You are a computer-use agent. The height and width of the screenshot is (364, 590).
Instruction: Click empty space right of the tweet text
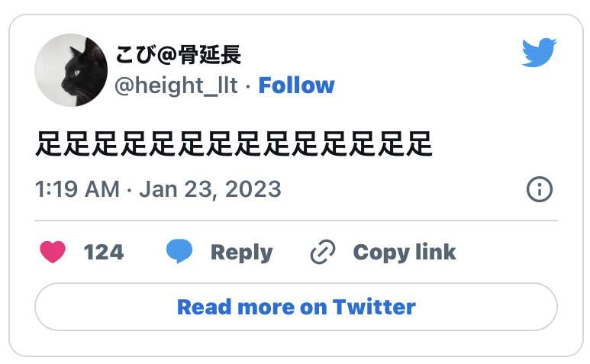(496, 143)
